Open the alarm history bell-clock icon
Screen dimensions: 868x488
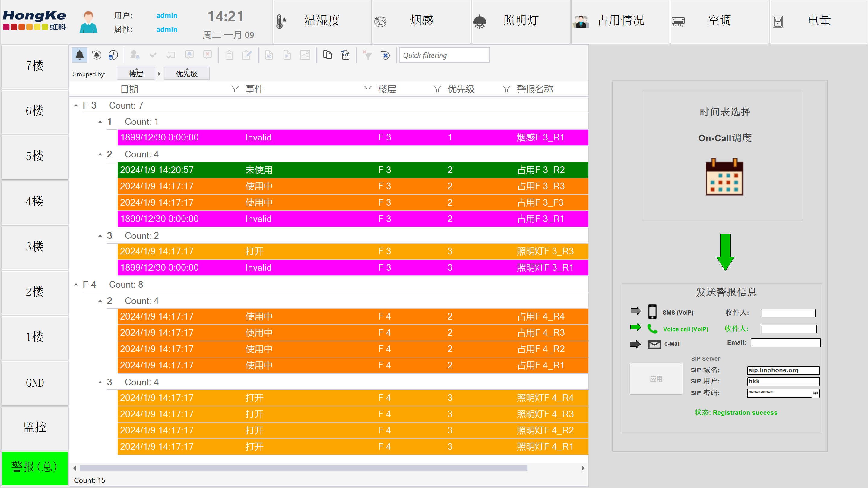[97, 55]
